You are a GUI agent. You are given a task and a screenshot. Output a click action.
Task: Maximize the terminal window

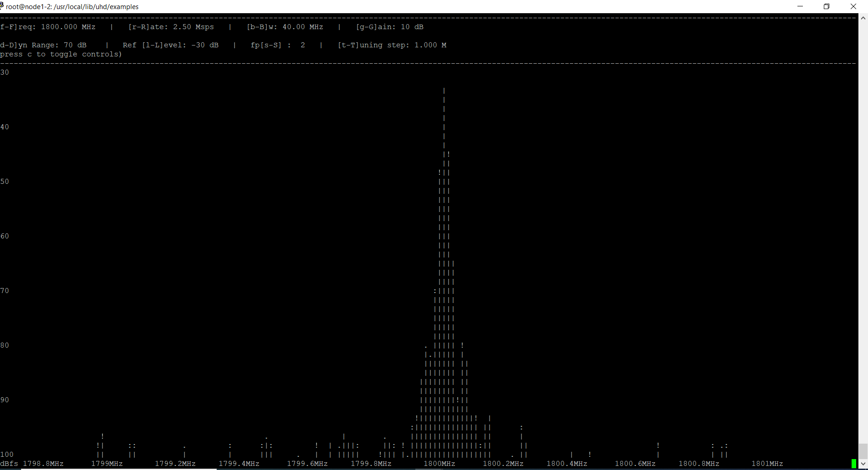(x=827, y=6)
